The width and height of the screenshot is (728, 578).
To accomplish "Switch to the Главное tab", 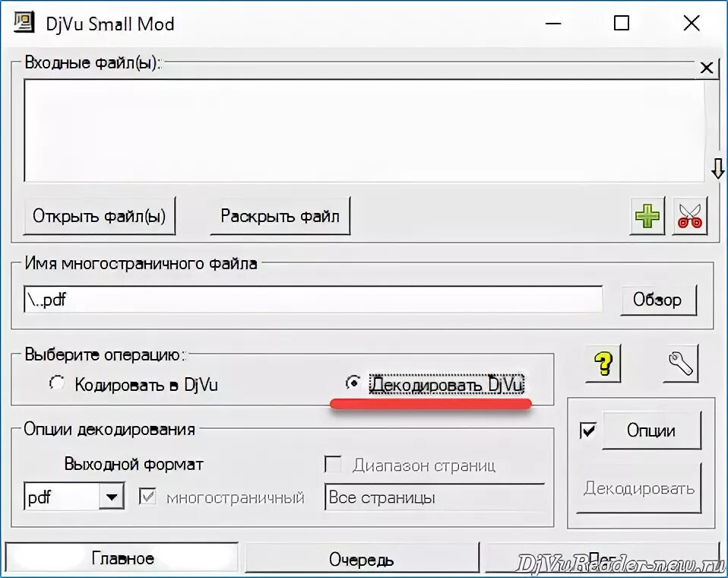I will coord(122,557).
